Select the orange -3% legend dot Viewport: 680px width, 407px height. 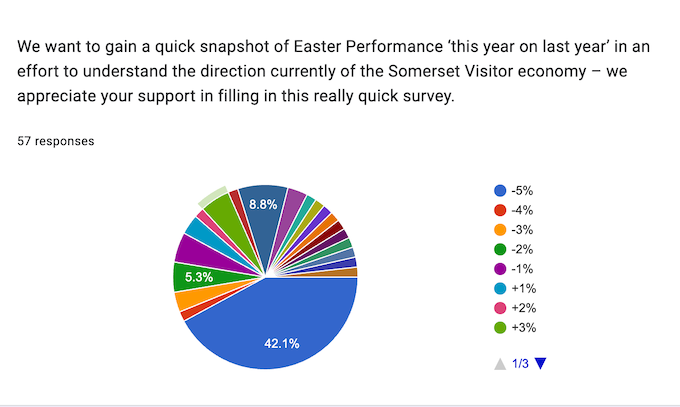tap(500, 230)
